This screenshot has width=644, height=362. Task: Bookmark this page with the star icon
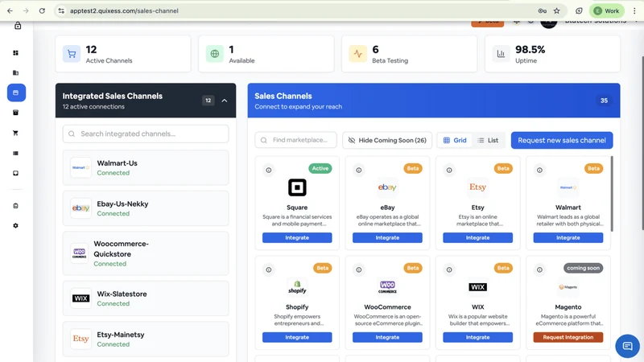click(x=556, y=11)
